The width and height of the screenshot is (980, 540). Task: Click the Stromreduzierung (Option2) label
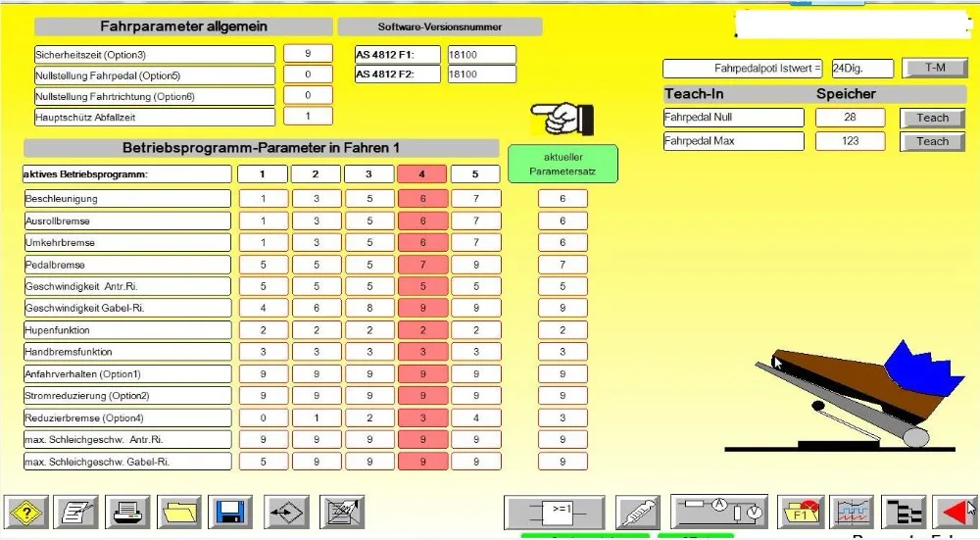(127, 396)
